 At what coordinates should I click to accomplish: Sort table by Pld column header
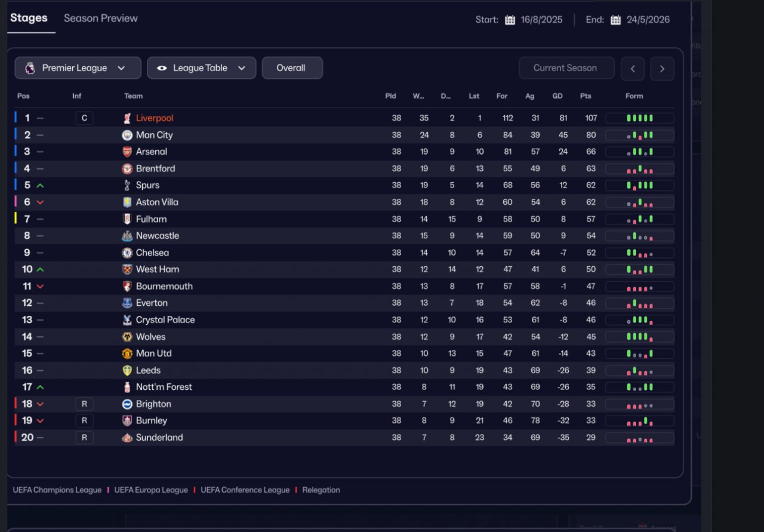[390, 96]
